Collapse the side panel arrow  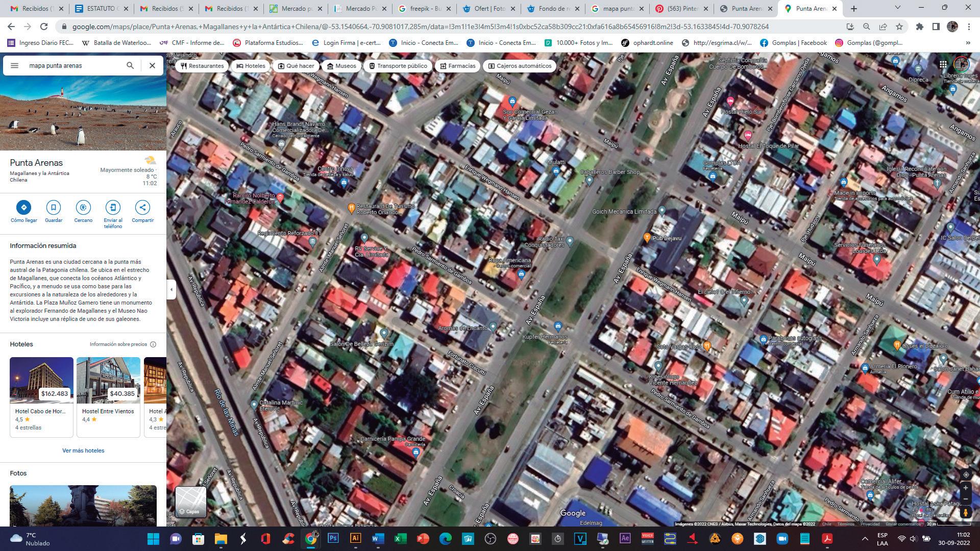click(171, 289)
